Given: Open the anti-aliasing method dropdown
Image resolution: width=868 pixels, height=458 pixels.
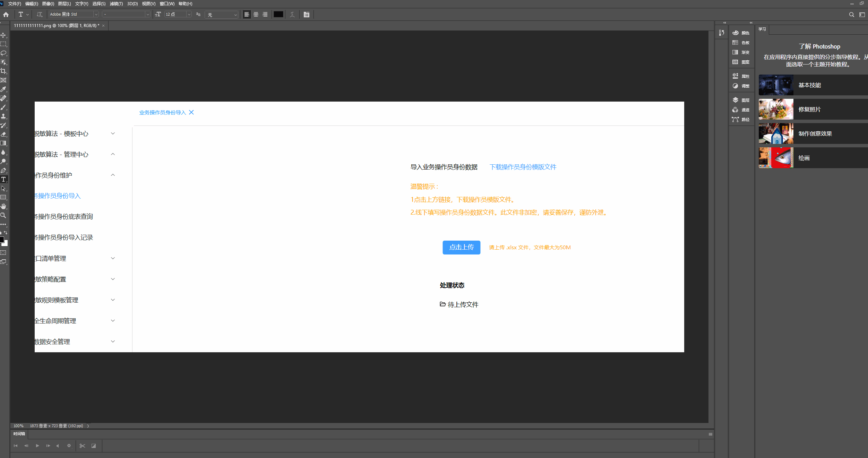Looking at the screenshot, I should pyautogui.click(x=235, y=14).
